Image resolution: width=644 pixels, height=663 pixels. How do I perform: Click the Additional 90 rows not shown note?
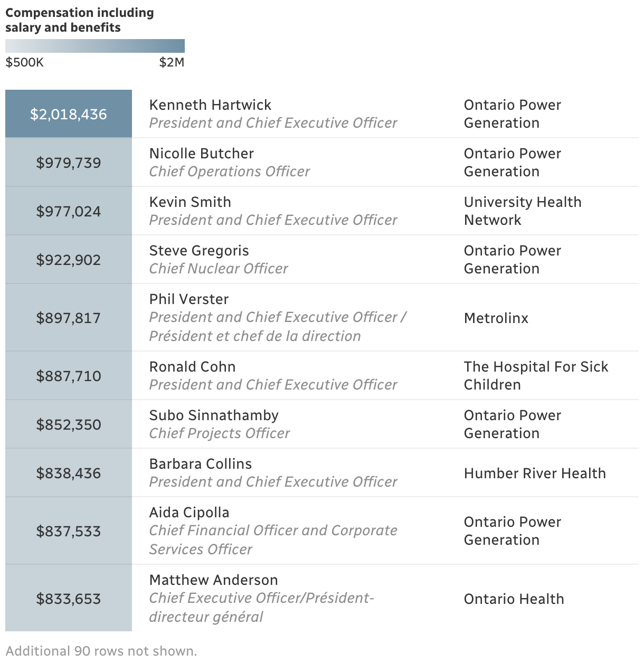(x=101, y=651)
